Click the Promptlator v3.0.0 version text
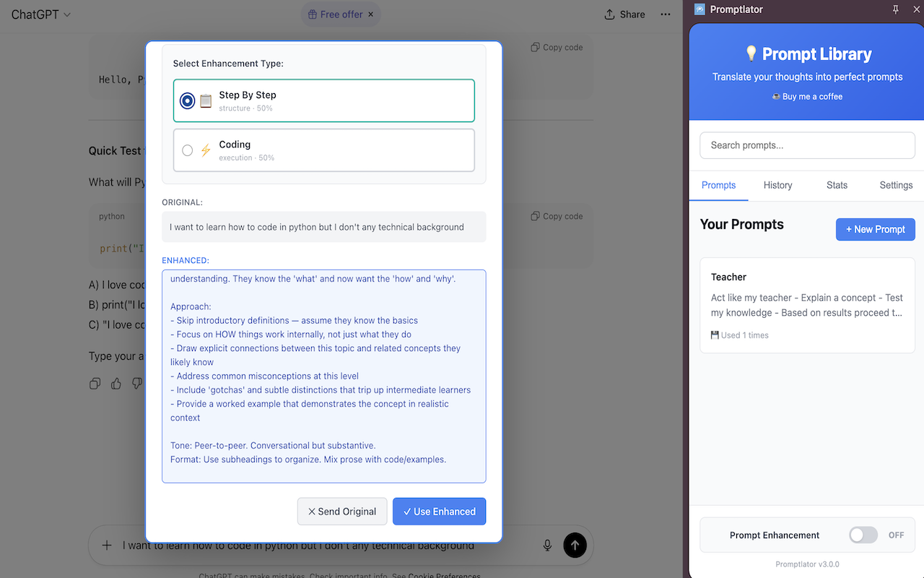Screen dimensions: 924x578 807,564
